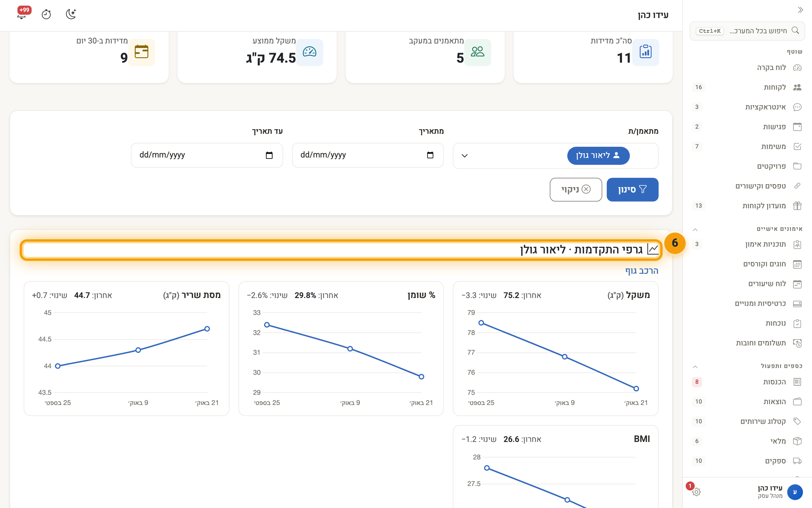Click the ספקים truck icon
This screenshot has height=508, width=812.
797,461
